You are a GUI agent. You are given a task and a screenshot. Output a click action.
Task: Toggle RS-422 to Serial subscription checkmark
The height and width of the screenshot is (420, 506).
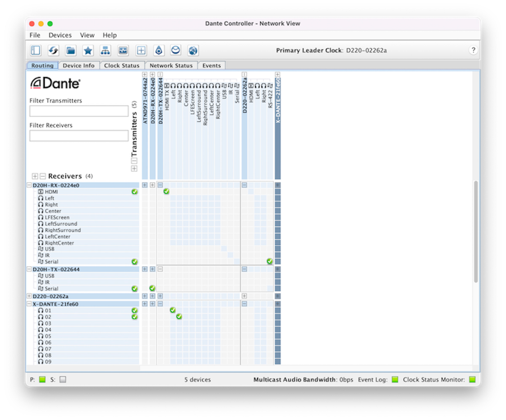(270, 261)
